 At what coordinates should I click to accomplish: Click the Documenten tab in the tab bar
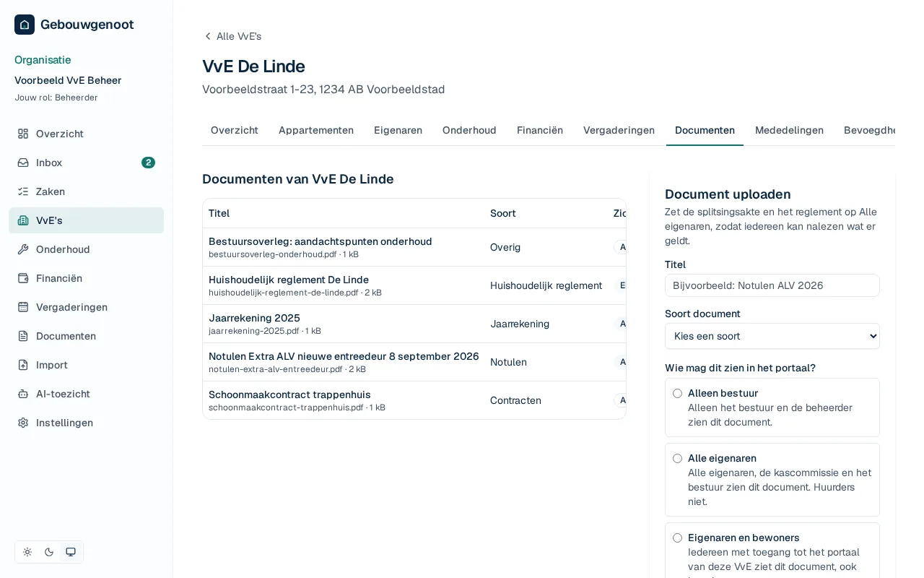coord(705,130)
